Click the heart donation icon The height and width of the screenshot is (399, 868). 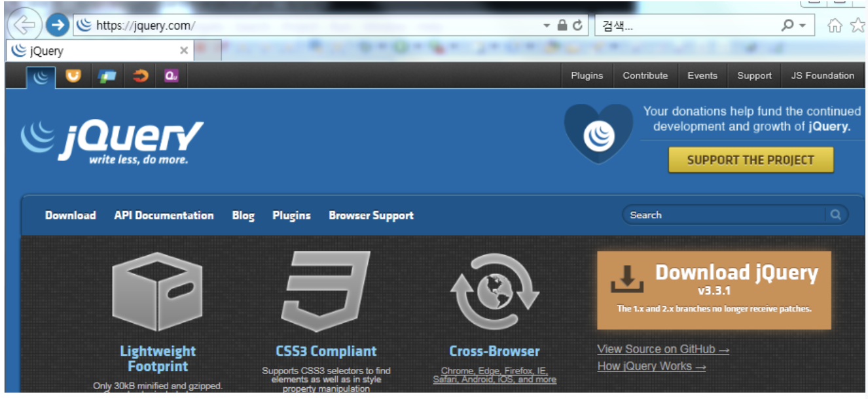click(598, 133)
